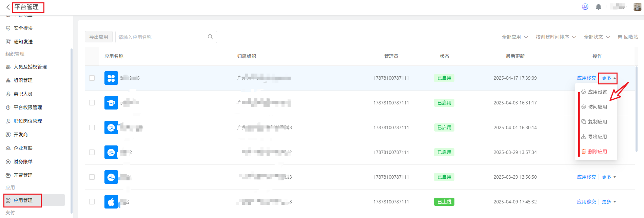Check the box next to graduation cap app
The width and height of the screenshot is (644, 218).
tap(92, 103)
